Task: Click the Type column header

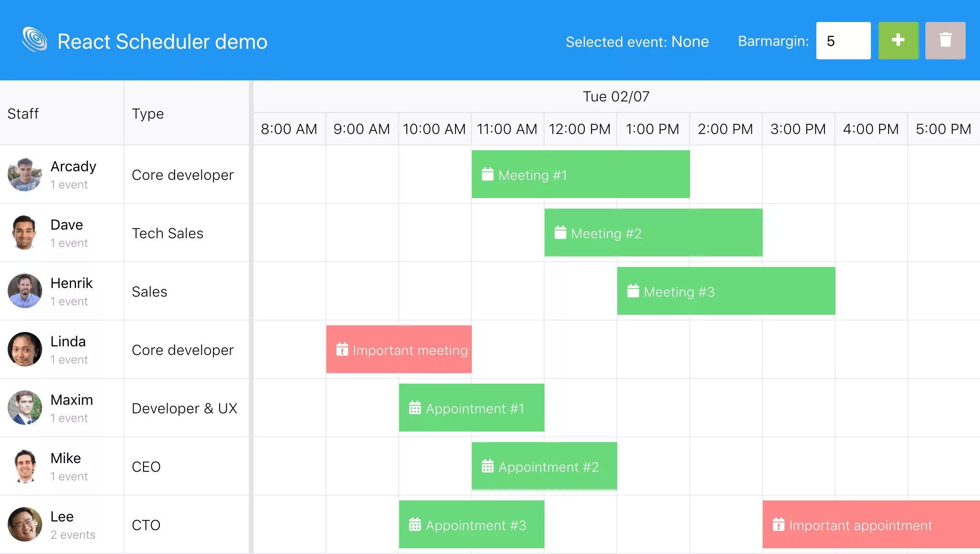Action: pos(147,114)
